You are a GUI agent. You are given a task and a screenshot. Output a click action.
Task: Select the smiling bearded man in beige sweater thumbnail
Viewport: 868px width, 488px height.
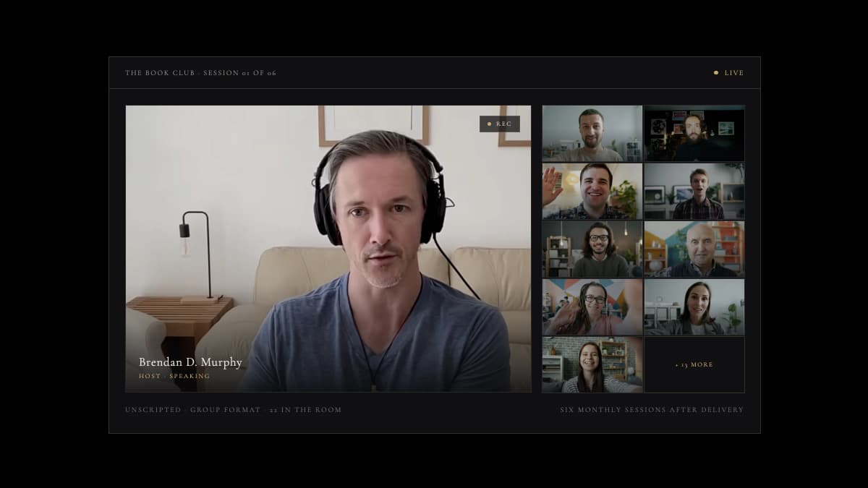[592, 133]
